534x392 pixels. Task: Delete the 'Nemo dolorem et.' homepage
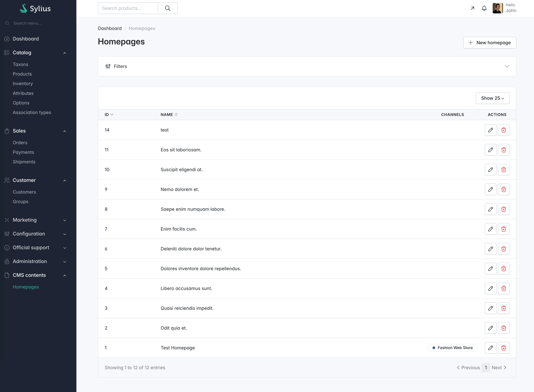pyautogui.click(x=503, y=189)
